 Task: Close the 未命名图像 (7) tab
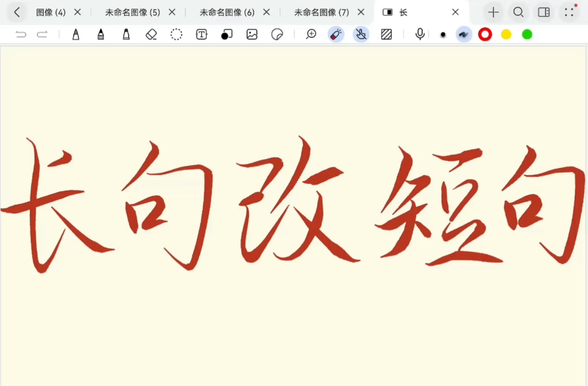coord(361,13)
